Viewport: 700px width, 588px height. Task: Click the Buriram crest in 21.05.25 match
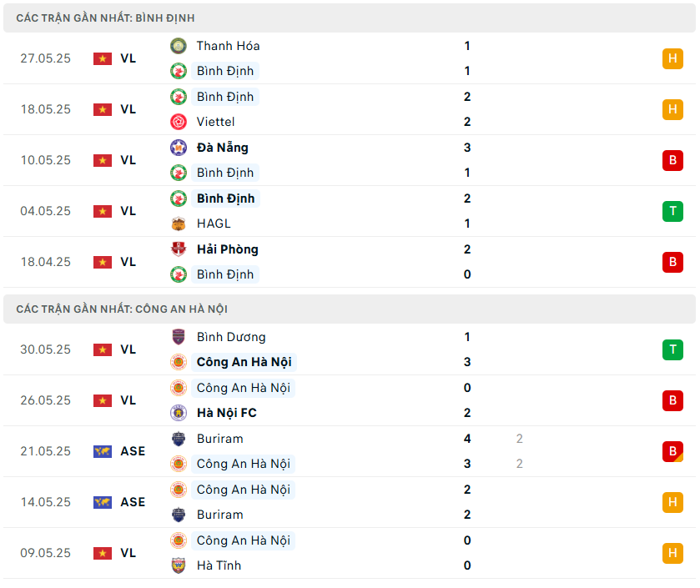pyautogui.click(x=179, y=439)
